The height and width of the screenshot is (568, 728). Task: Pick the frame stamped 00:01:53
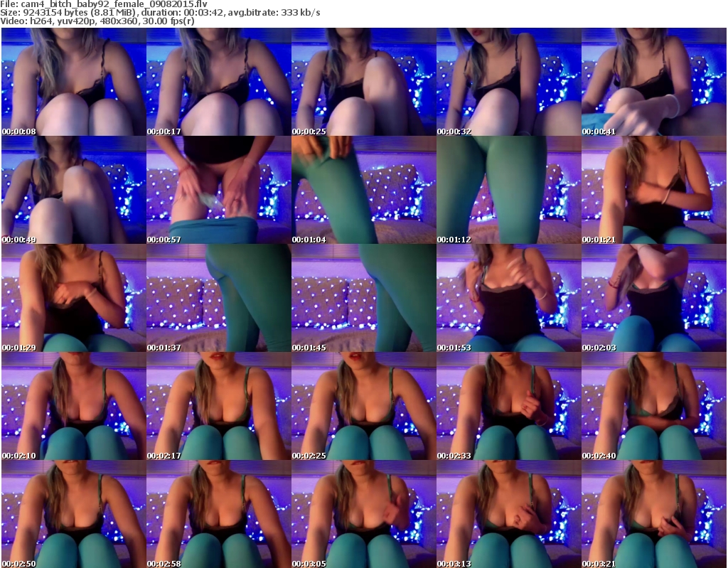[x=508, y=298]
